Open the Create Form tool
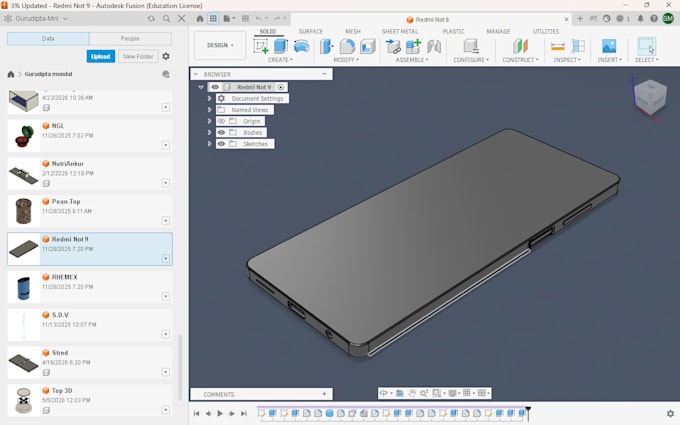The height and width of the screenshot is (425, 680). coord(301,46)
